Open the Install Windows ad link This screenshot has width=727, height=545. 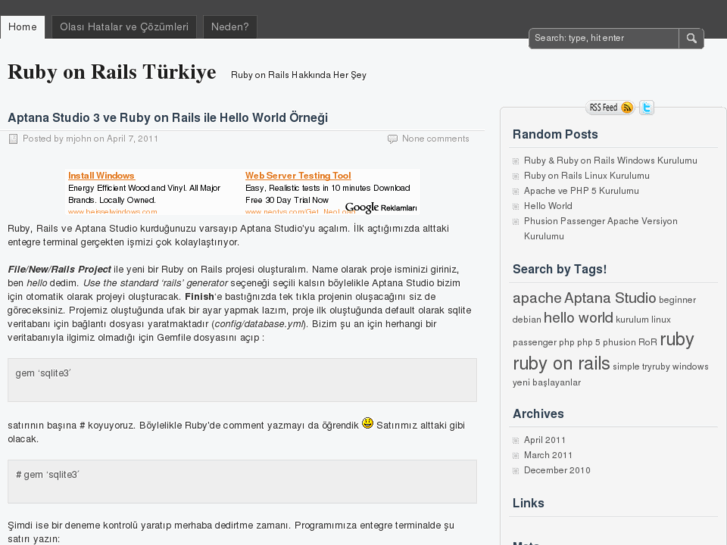pos(101,176)
